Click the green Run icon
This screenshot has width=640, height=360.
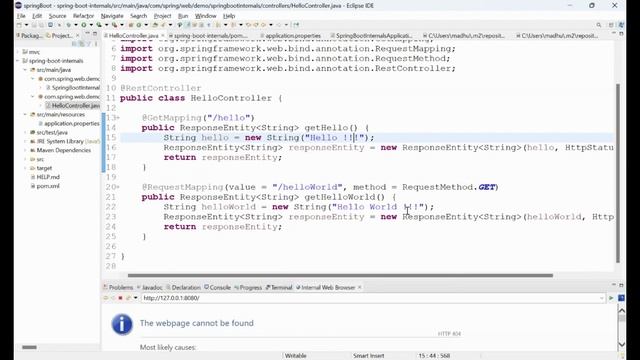pyautogui.click(x=84, y=25)
